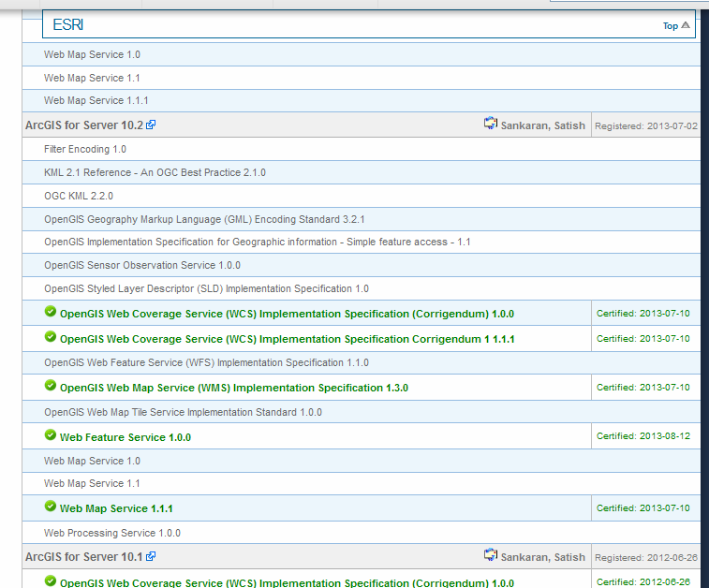Select KML 2.1 Reference - An OGC Best Practice 2.1.0

click(x=361, y=172)
